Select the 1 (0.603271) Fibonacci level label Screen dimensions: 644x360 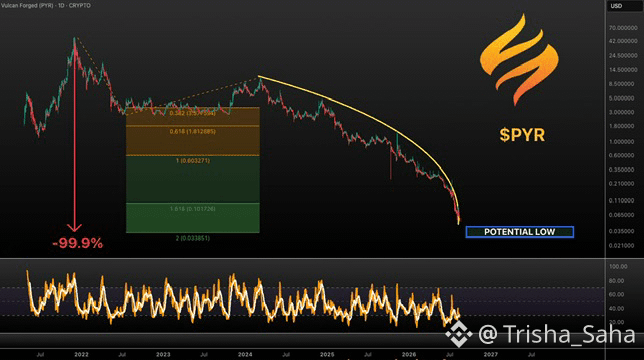193,161
